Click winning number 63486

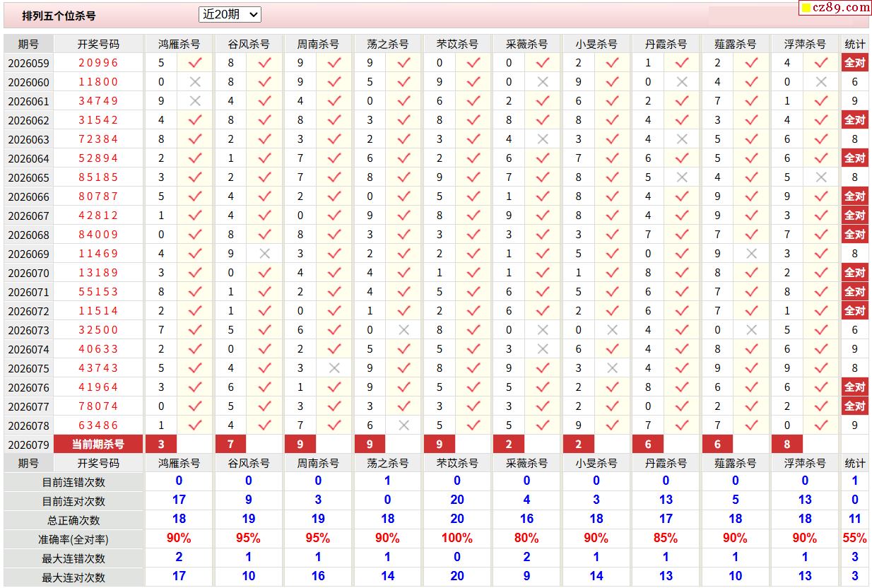click(99, 425)
